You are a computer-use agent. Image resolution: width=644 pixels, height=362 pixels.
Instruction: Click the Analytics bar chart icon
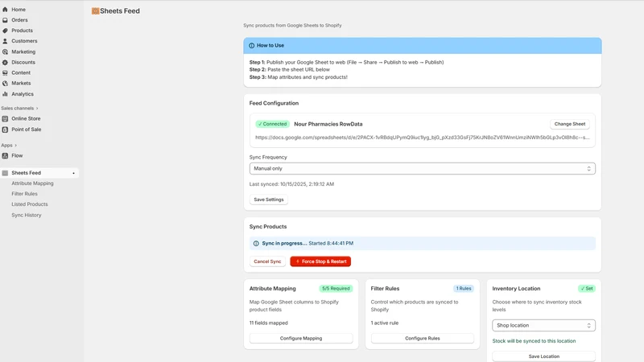tap(5, 94)
